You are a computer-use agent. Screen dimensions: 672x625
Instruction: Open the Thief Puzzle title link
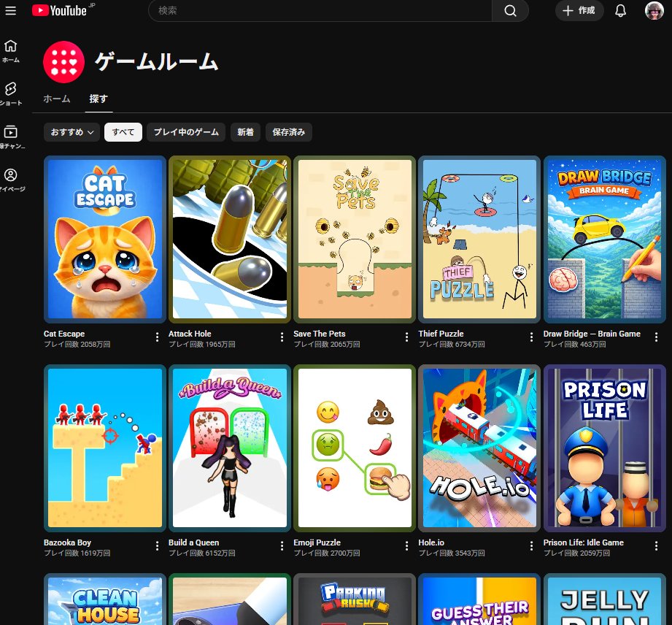click(441, 333)
